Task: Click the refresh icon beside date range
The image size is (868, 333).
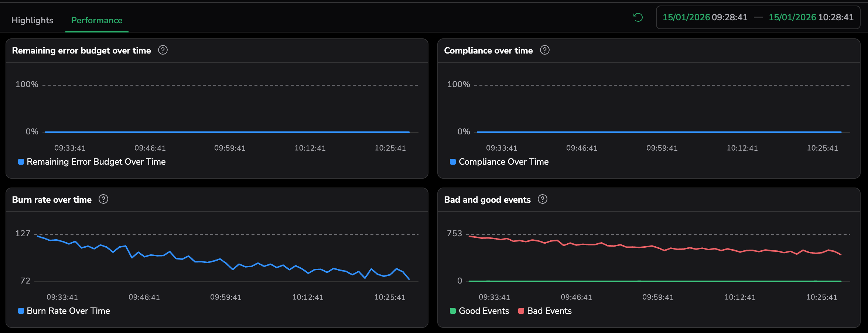Action: (x=638, y=17)
